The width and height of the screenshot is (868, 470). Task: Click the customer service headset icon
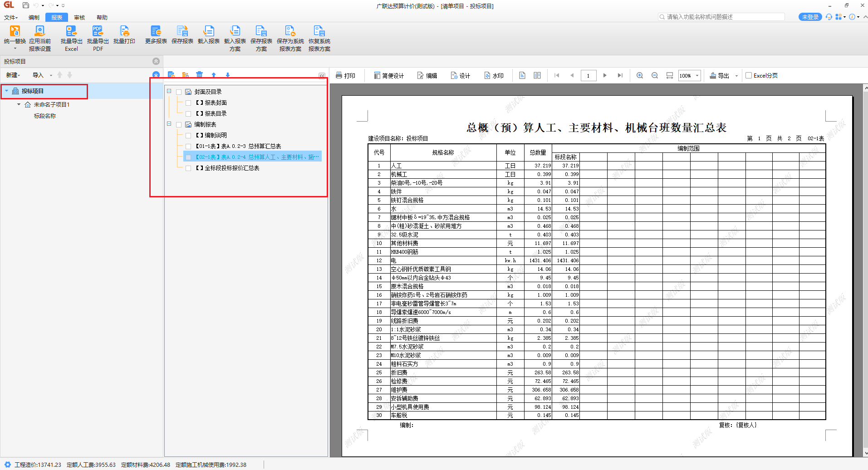(829, 17)
